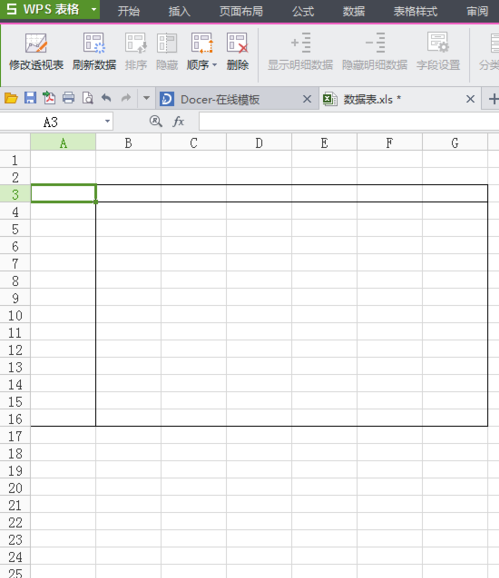The image size is (499, 578).
Task: Add a new document tab with plus button
Action: pyautogui.click(x=493, y=99)
